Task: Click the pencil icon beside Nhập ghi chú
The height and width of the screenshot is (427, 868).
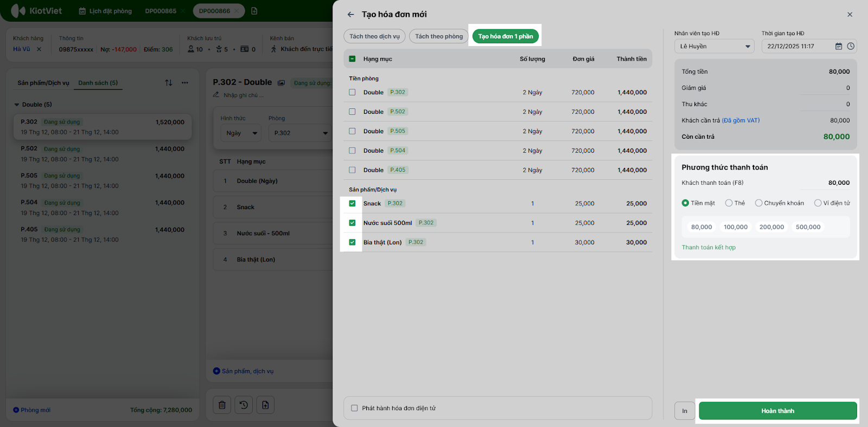Action: point(216,95)
